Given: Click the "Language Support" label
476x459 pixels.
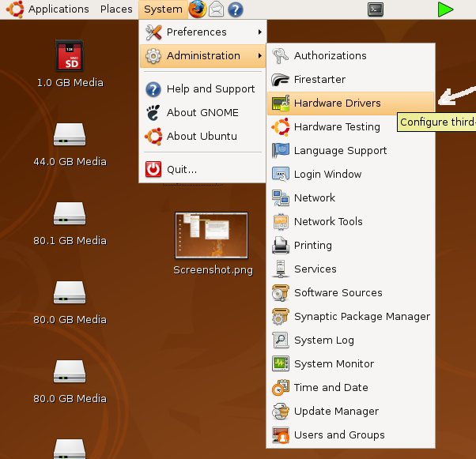Looking at the screenshot, I should pyautogui.click(x=340, y=150).
